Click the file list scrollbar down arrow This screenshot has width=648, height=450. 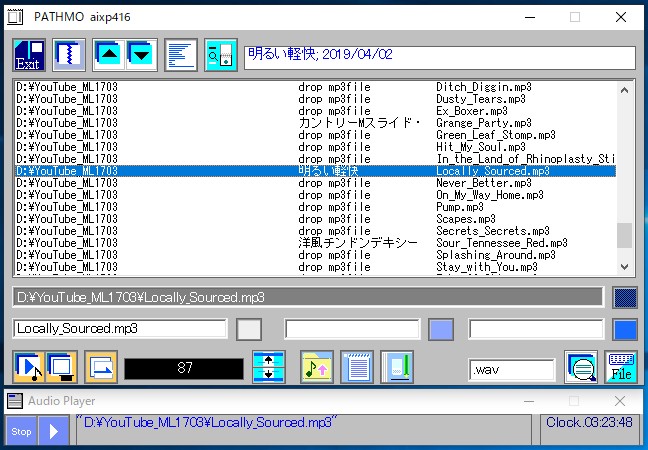625,268
